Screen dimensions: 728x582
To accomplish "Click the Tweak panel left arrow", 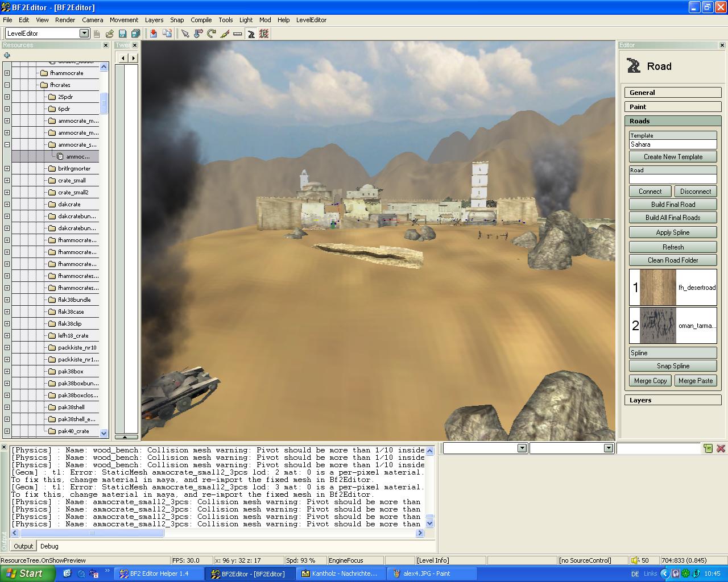I will click(123, 57).
